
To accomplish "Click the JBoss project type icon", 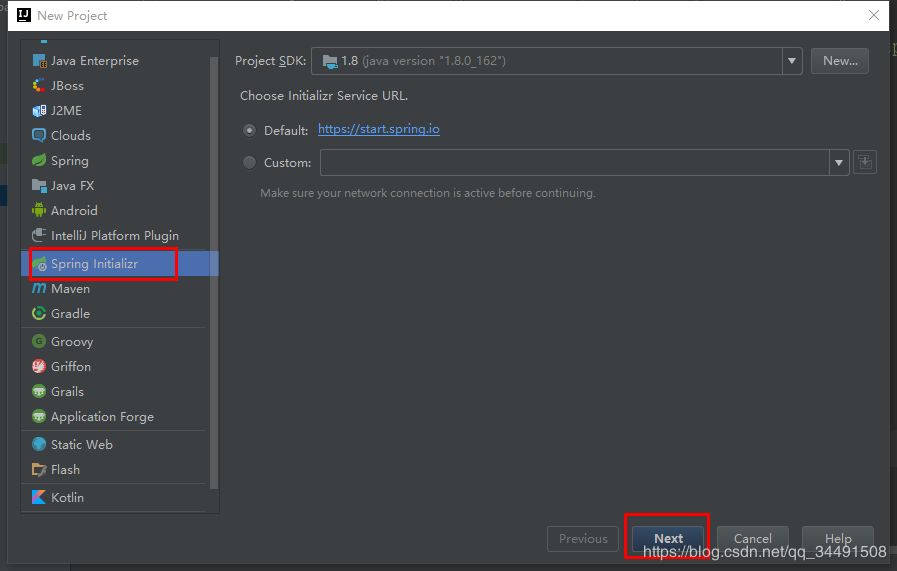I will pyautogui.click(x=39, y=86).
